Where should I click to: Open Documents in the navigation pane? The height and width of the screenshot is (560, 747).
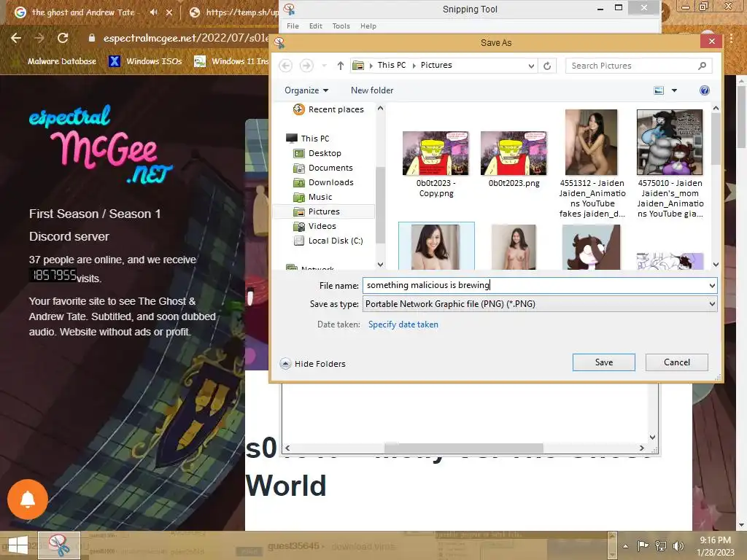323,168
